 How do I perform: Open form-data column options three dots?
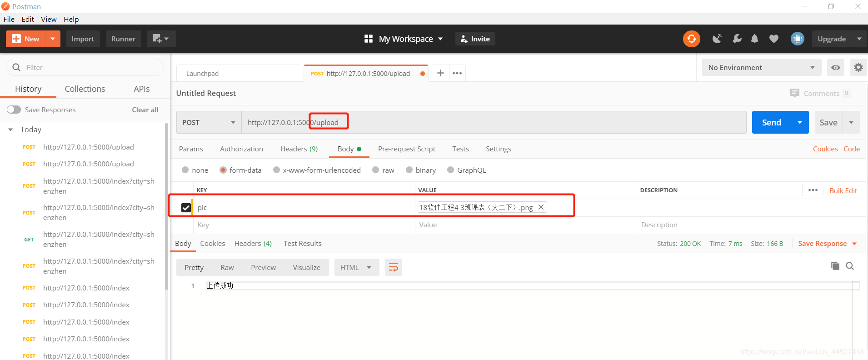pos(813,190)
